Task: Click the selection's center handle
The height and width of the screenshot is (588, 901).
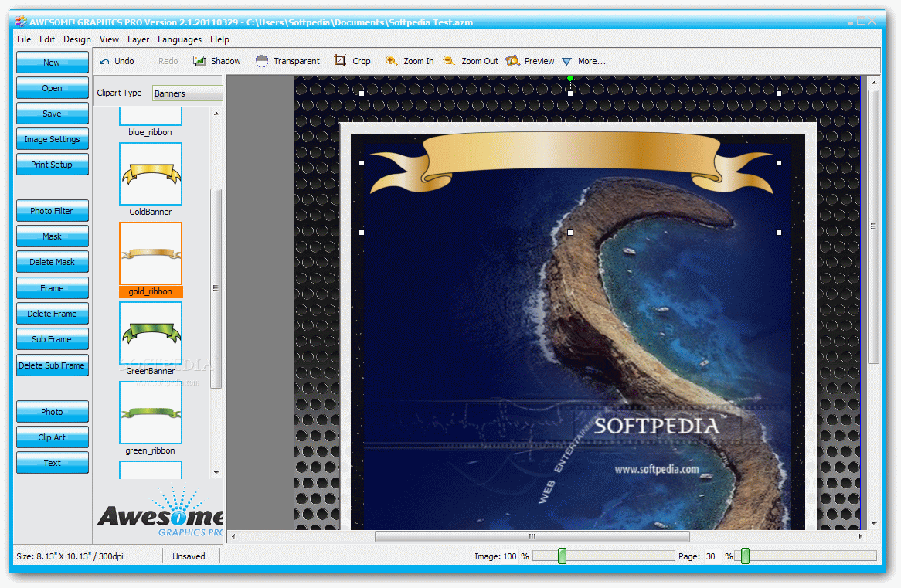Action: coord(570,233)
